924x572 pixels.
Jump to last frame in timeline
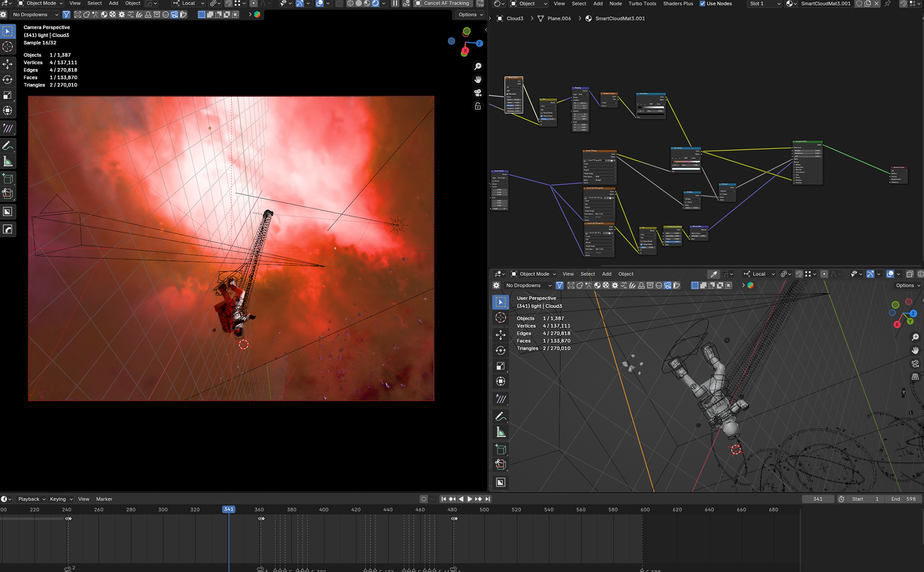[488, 499]
